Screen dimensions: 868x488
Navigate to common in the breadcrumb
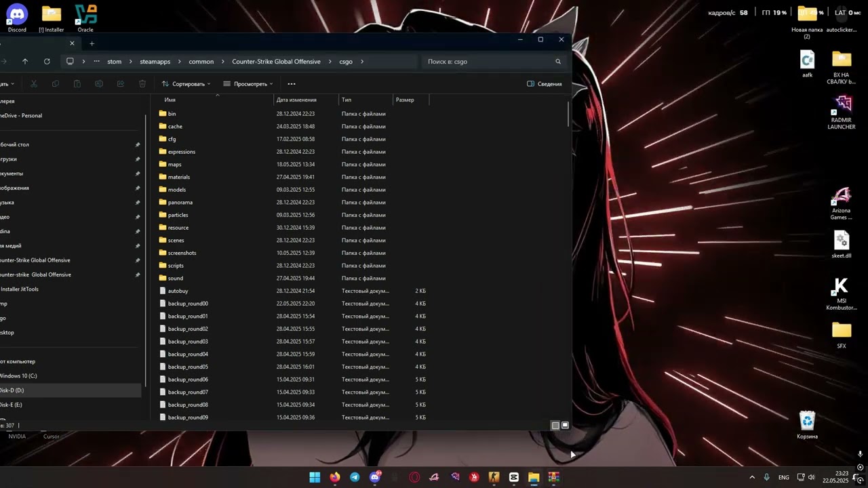pyautogui.click(x=201, y=62)
